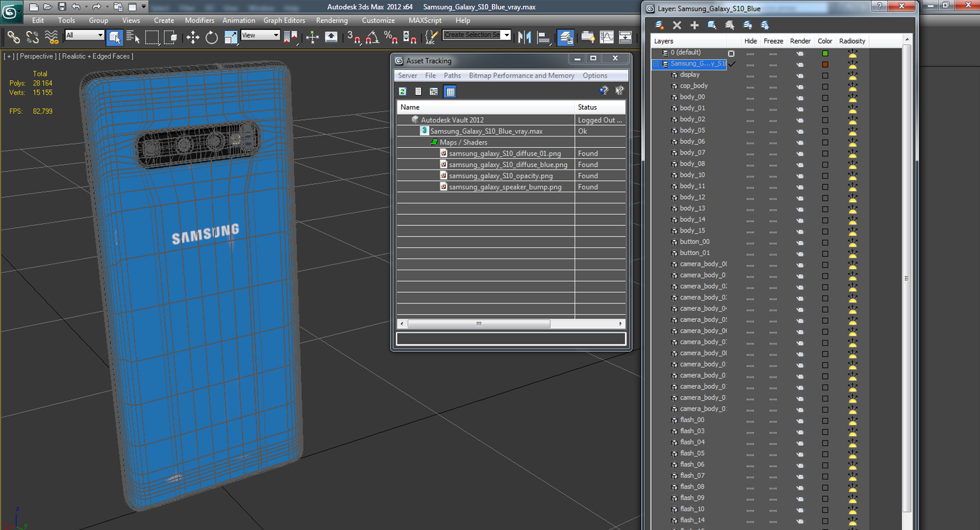This screenshot has height=530, width=980.
Task: Click orange color swatch of Samsung layer
Action: coord(825,64)
